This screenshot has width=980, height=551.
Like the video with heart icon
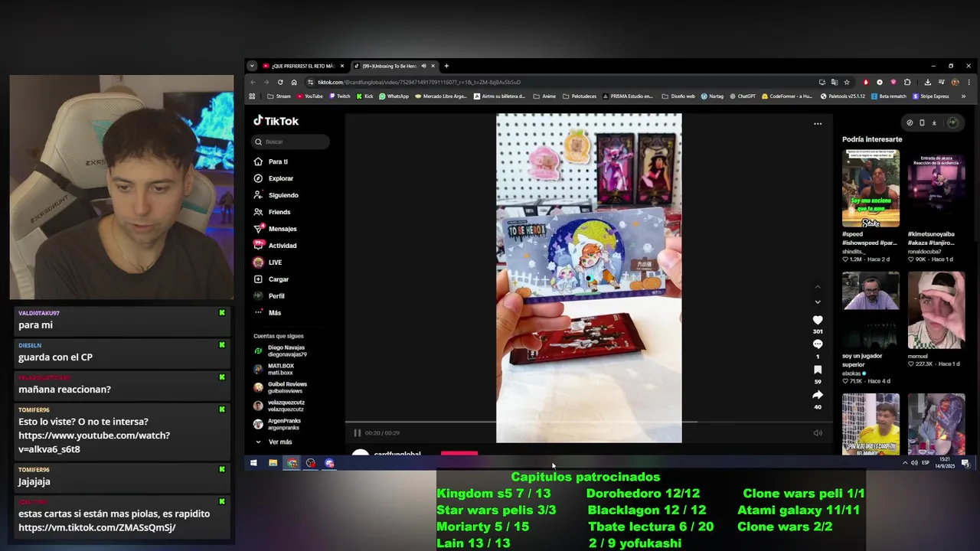coord(818,321)
